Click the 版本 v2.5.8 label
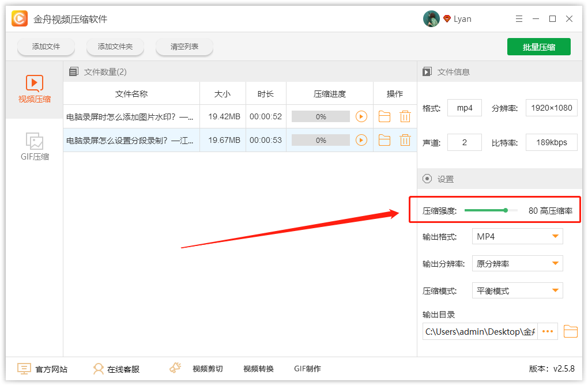This screenshot has height=386, width=588. [552, 369]
